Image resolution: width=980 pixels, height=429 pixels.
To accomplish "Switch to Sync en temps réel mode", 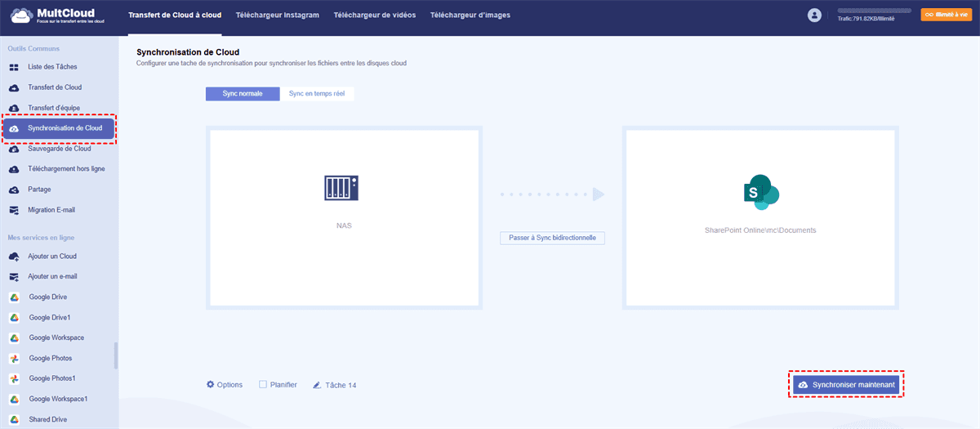I will click(317, 94).
